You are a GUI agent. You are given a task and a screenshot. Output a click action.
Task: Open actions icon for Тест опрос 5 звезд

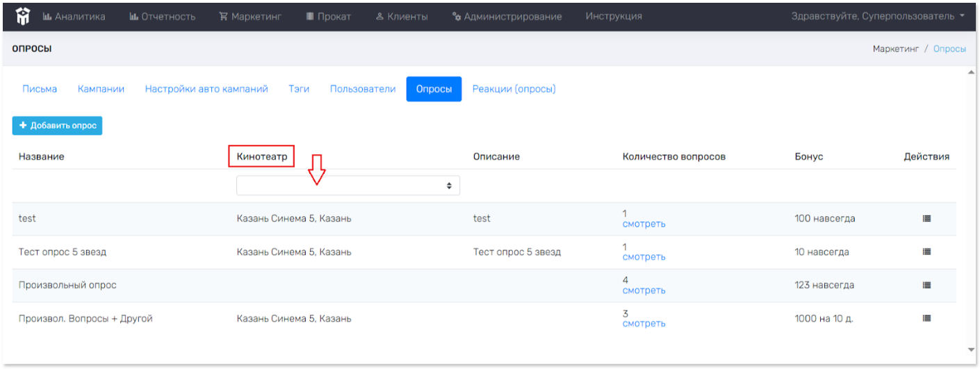pos(926,252)
